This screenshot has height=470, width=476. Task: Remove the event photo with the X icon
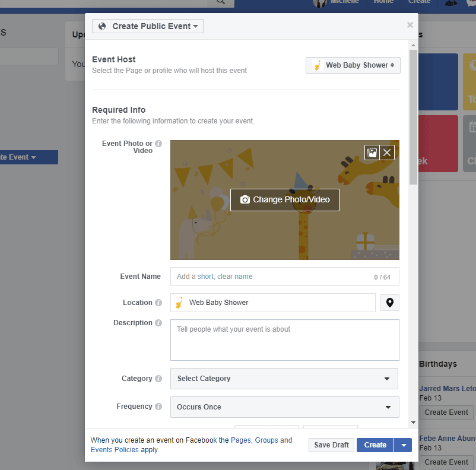(x=387, y=153)
